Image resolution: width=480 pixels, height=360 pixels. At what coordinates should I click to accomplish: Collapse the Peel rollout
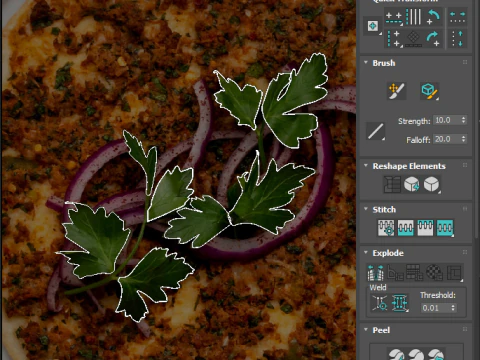(x=366, y=330)
